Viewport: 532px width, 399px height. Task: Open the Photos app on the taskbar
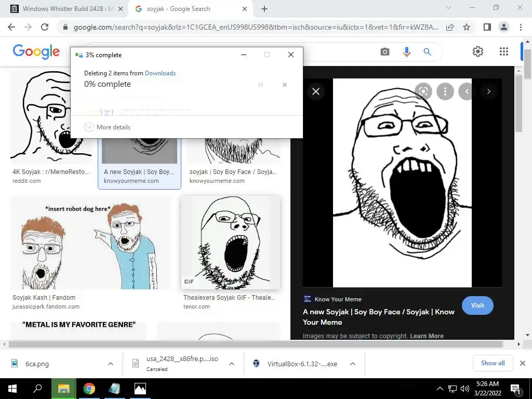click(x=140, y=389)
